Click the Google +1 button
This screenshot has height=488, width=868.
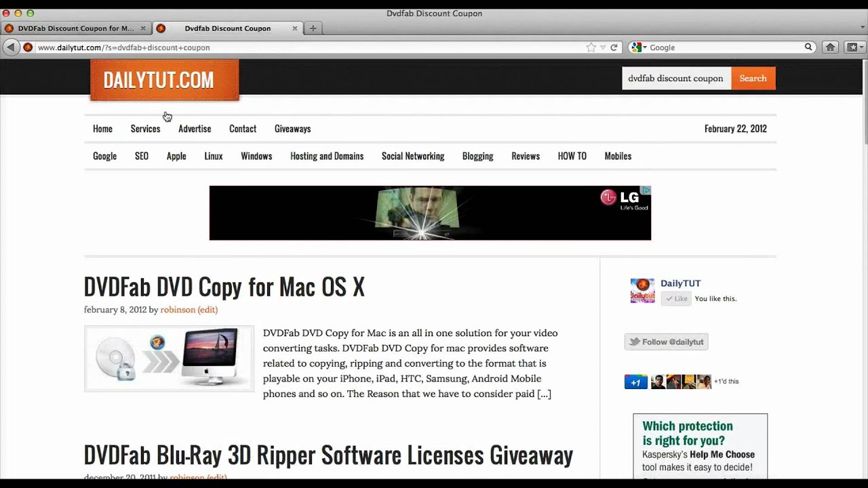coord(636,382)
